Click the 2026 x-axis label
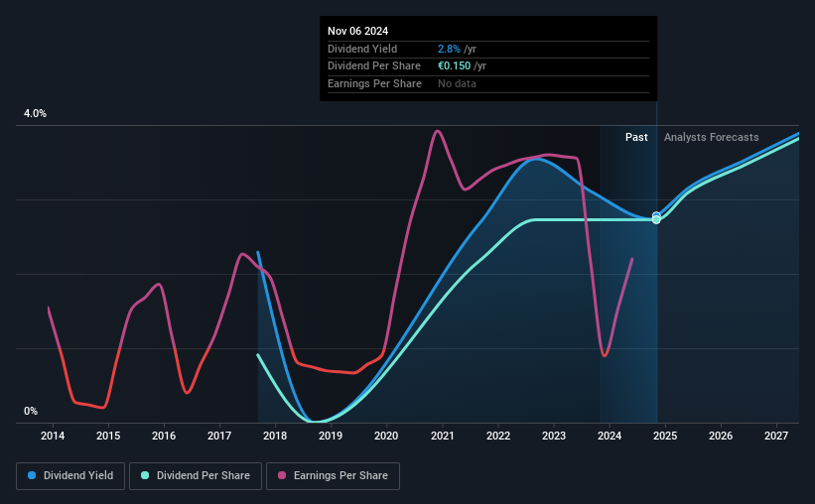Viewport: 815px width, 504px height. click(x=721, y=436)
